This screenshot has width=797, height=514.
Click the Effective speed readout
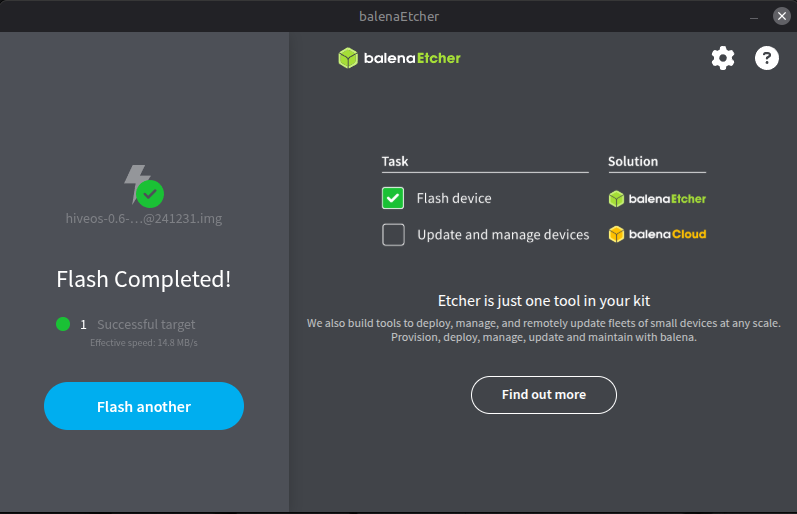(x=143, y=343)
